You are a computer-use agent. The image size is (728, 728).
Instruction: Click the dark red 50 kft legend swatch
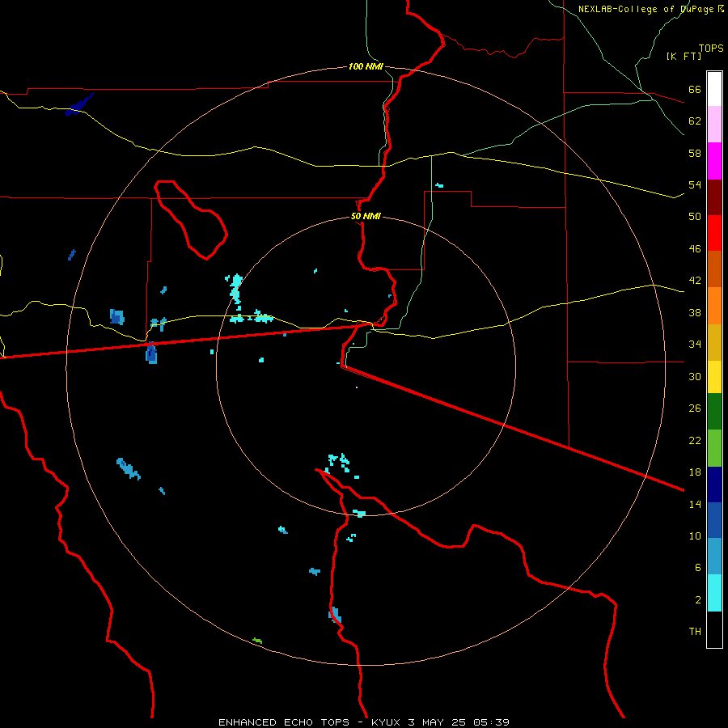click(714, 197)
